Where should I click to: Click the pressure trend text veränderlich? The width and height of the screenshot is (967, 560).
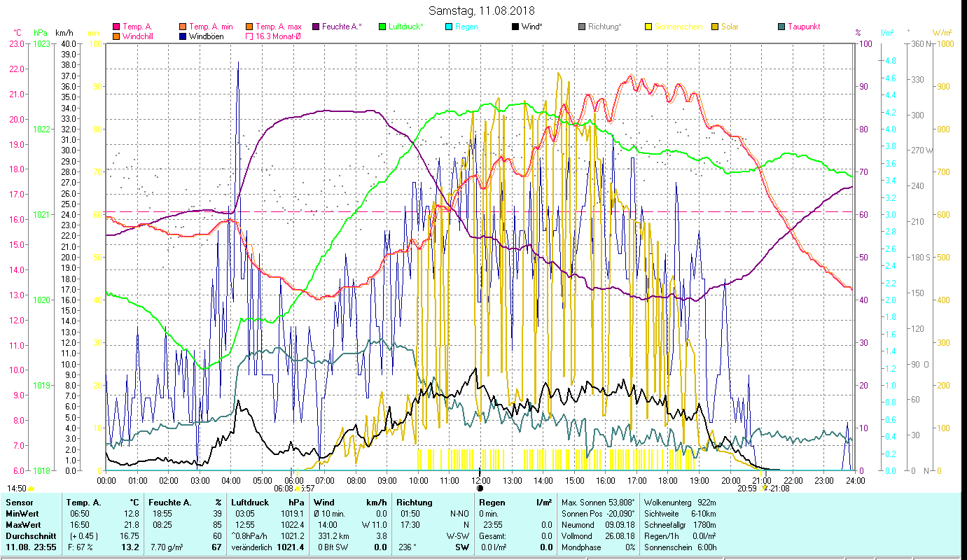pyautogui.click(x=251, y=547)
